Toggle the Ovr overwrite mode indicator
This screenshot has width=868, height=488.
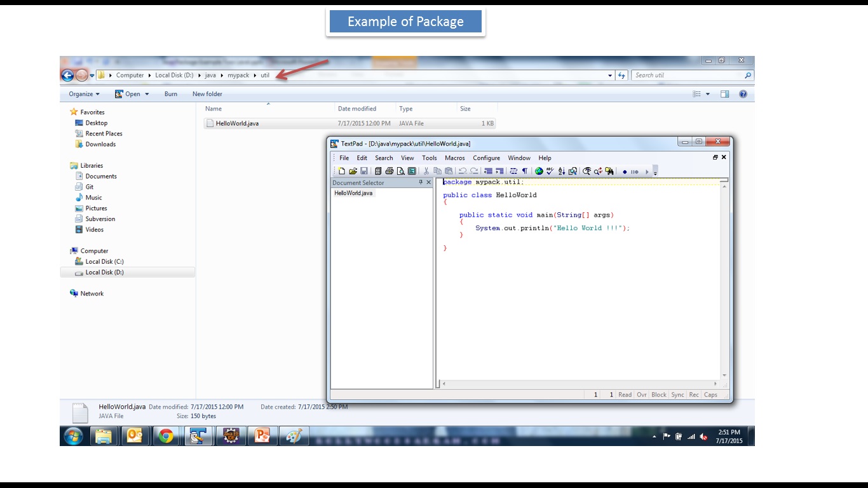click(x=642, y=395)
